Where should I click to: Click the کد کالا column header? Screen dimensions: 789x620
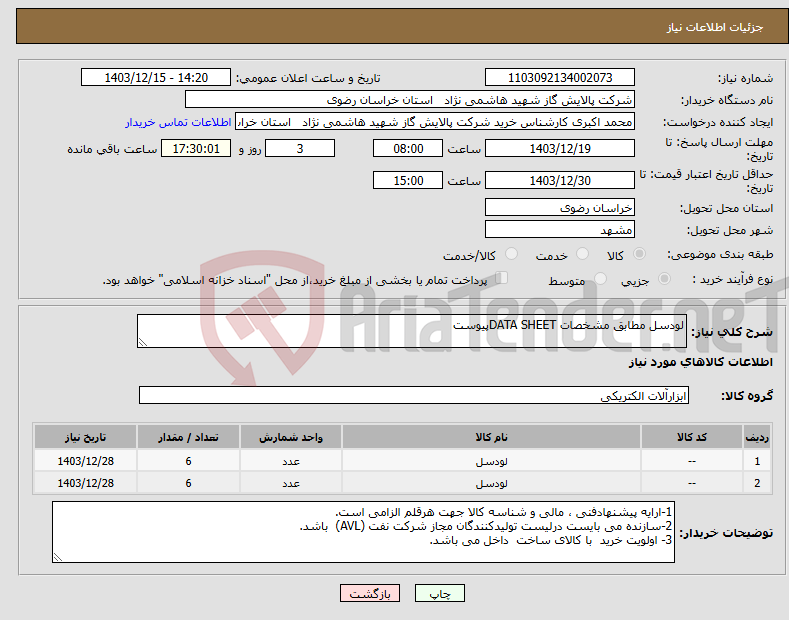(692, 437)
